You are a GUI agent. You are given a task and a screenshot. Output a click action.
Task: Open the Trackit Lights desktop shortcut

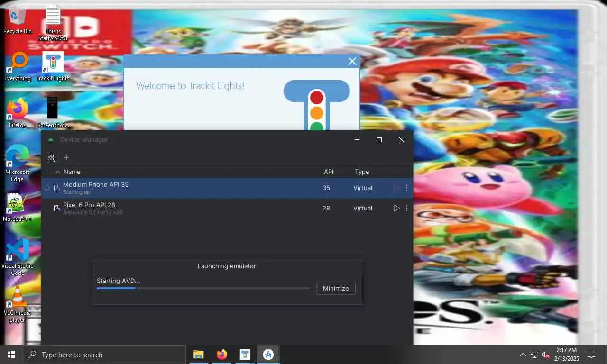(x=53, y=67)
